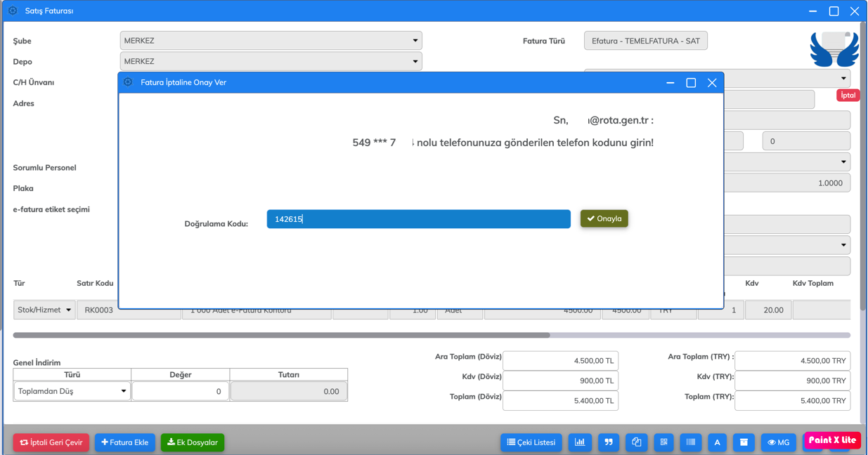
Task: Expand the Stok/Hizmet row type dropdown
Action: (x=44, y=310)
